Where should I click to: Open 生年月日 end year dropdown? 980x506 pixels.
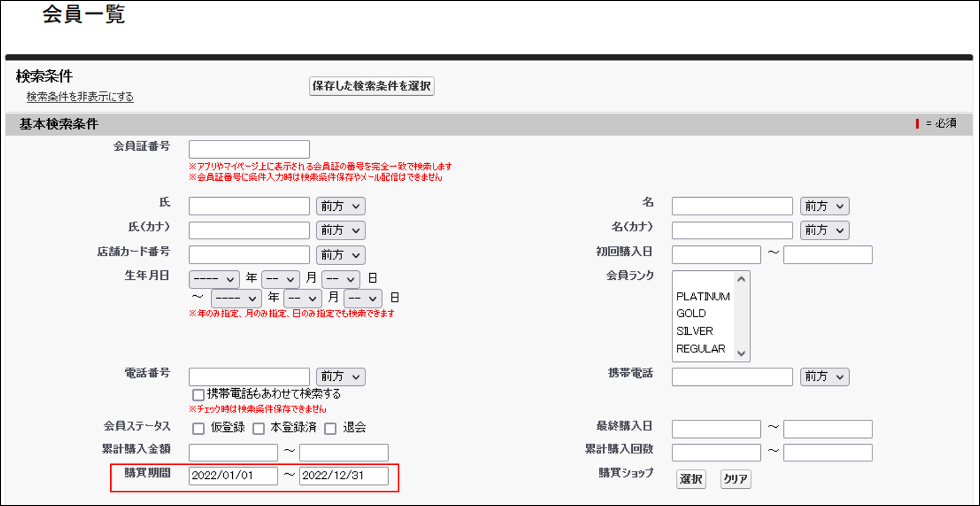click(x=236, y=298)
